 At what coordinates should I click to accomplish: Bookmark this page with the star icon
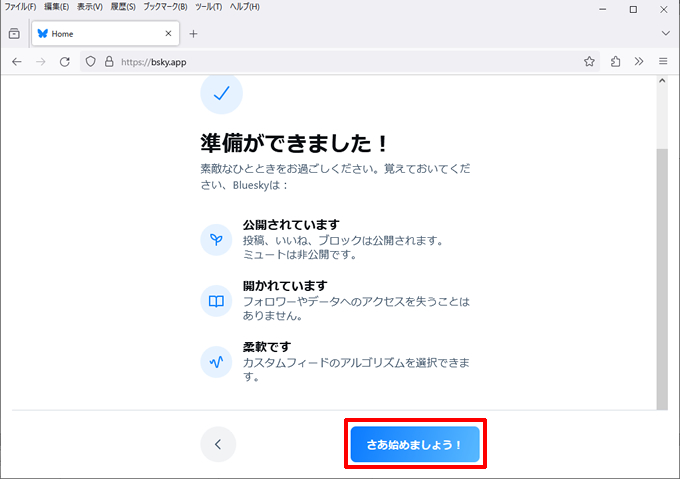pos(589,62)
